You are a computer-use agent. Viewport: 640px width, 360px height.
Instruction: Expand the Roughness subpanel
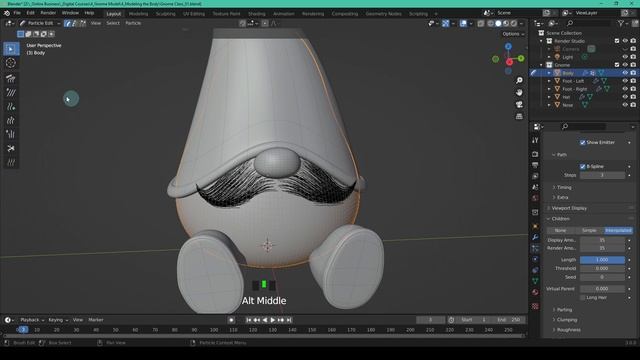pos(569,330)
